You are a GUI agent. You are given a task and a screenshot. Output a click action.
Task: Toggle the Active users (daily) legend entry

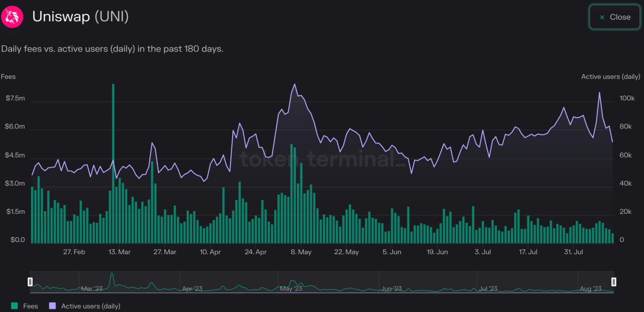click(x=91, y=306)
